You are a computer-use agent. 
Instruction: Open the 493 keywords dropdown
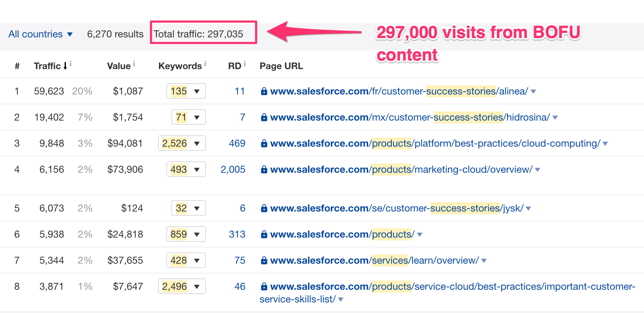[186, 170]
